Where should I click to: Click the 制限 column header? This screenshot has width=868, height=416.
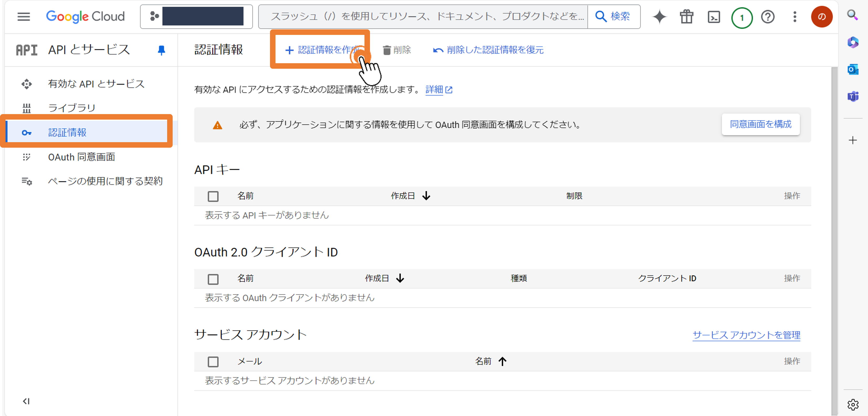[x=574, y=196]
